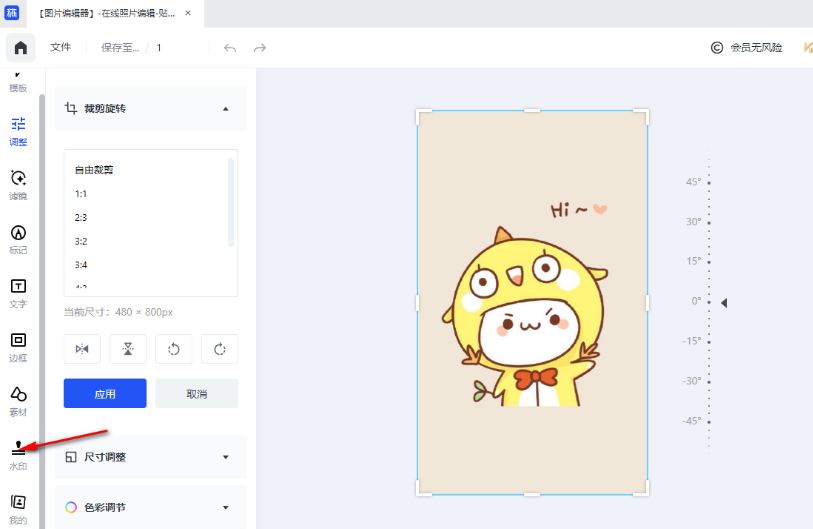Click the top-middle crop handle

click(532, 110)
